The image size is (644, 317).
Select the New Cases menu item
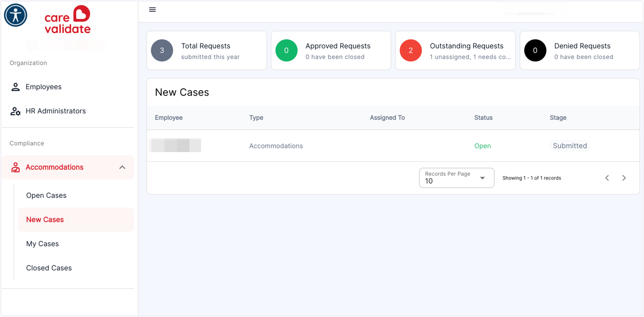76,220
